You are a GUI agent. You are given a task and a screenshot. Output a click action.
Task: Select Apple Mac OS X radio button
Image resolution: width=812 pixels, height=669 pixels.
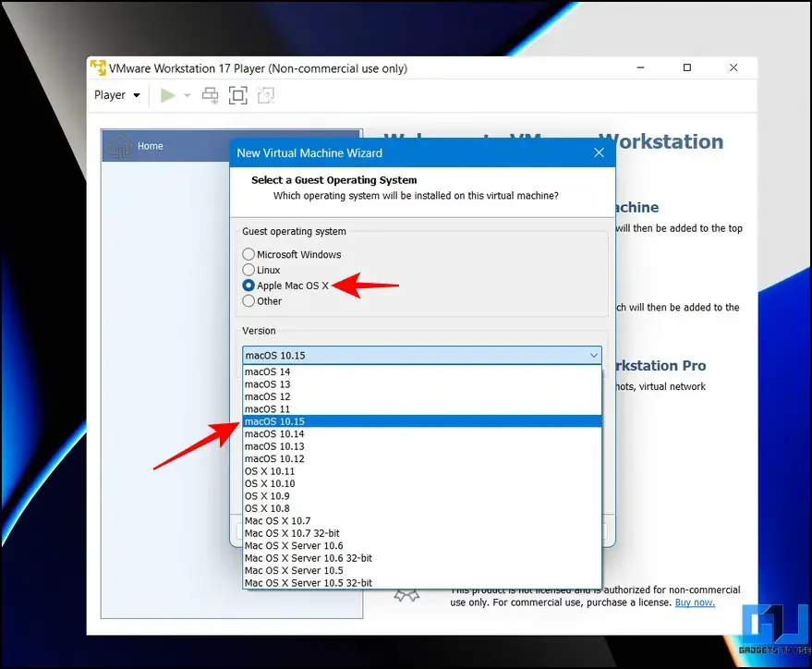pos(248,286)
